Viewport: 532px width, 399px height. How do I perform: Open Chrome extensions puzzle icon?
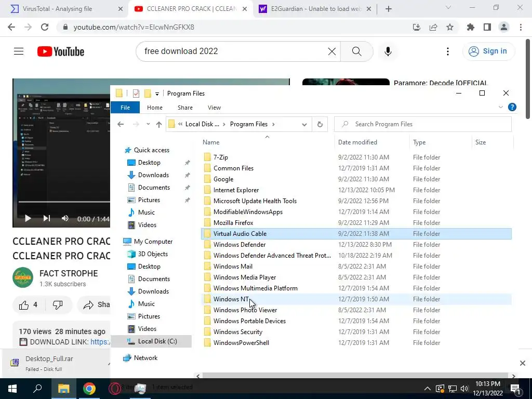coord(471,27)
